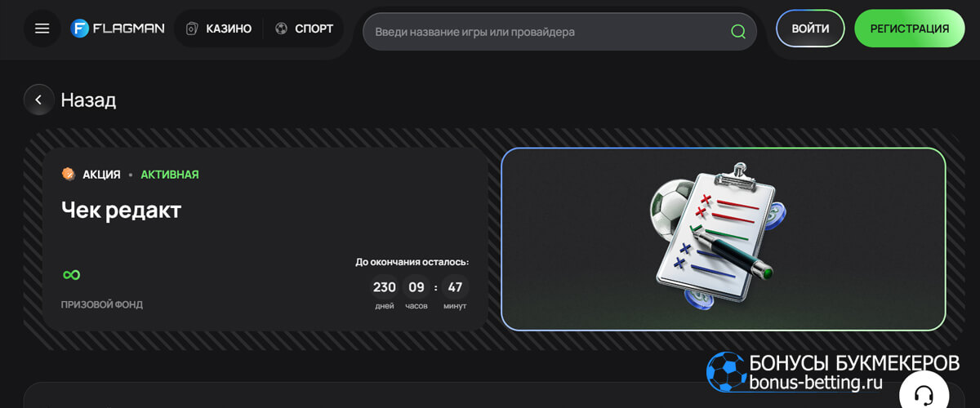Click the Назад link text
980x408 pixels.
(88, 100)
